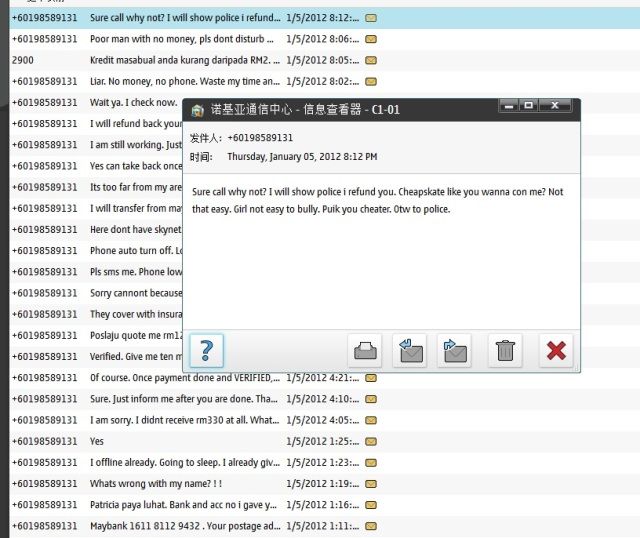The image size is (640, 538).
Task: Click envelope icon on the 8:06 message row
Action: pos(371,39)
